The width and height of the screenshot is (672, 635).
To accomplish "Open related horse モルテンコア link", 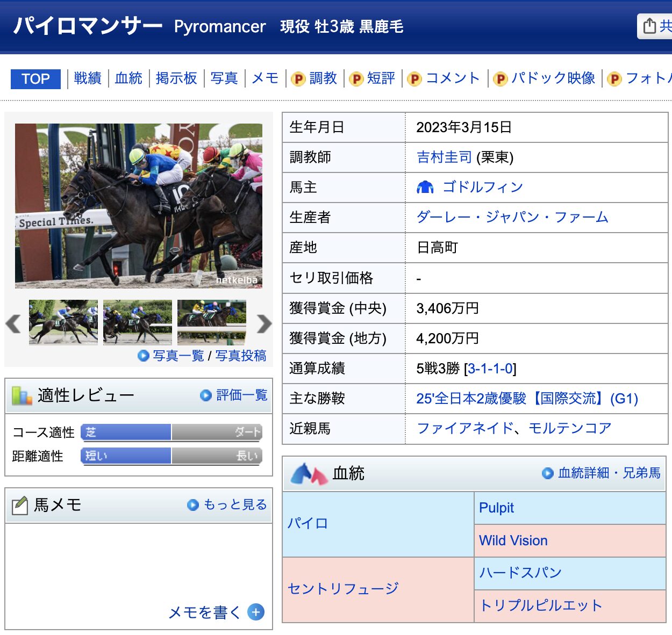I will 570,429.
